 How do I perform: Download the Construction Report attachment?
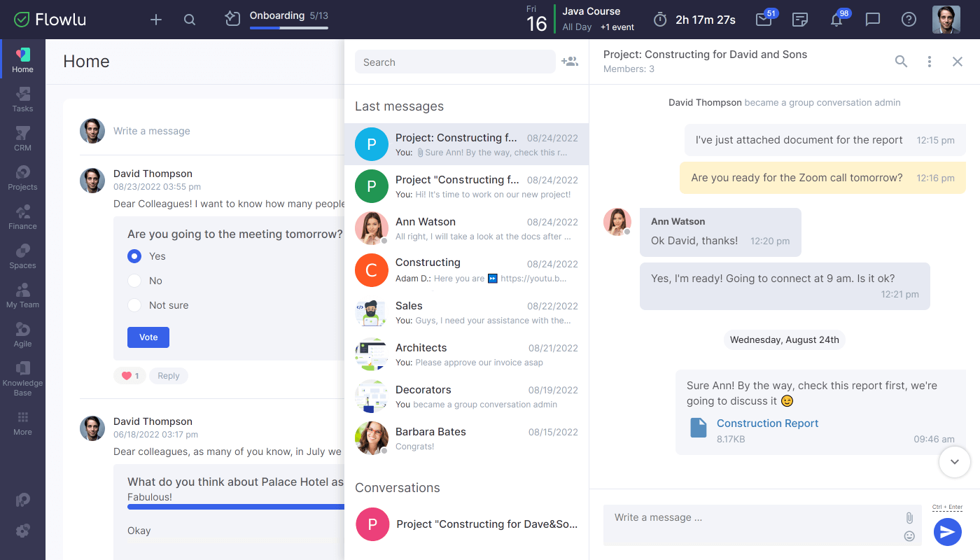(x=766, y=423)
